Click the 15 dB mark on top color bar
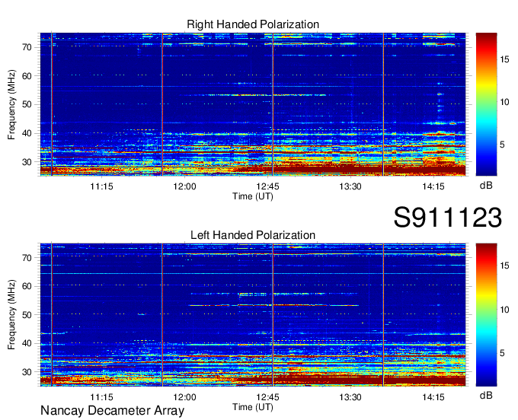The width and height of the screenshot is (518, 420). click(x=504, y=59)
